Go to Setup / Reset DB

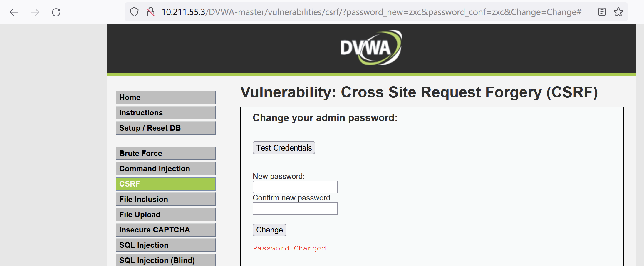pos(165,128)
